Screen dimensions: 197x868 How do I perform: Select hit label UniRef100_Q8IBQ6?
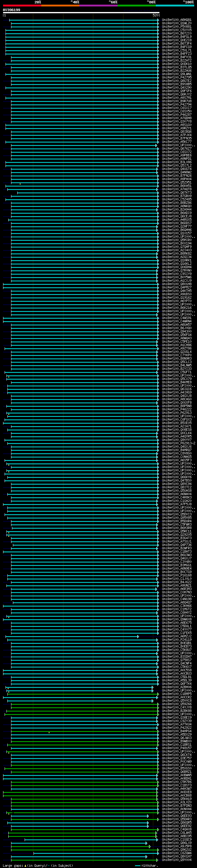176,131
